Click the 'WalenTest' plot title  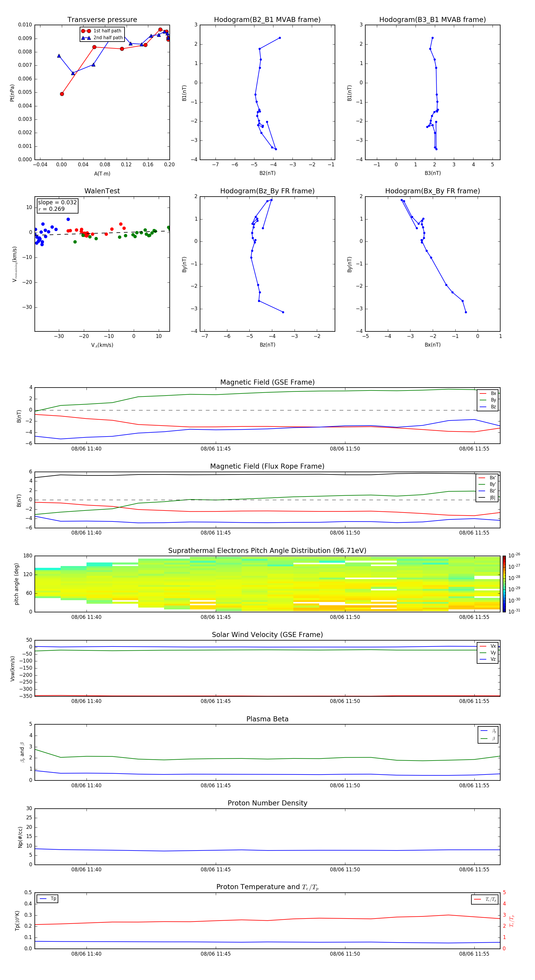click(x=102, y=191)
